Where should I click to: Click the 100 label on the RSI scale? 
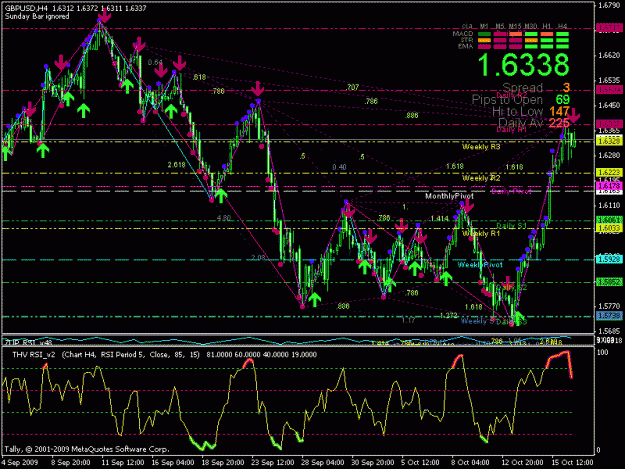(x=603, y=353)
